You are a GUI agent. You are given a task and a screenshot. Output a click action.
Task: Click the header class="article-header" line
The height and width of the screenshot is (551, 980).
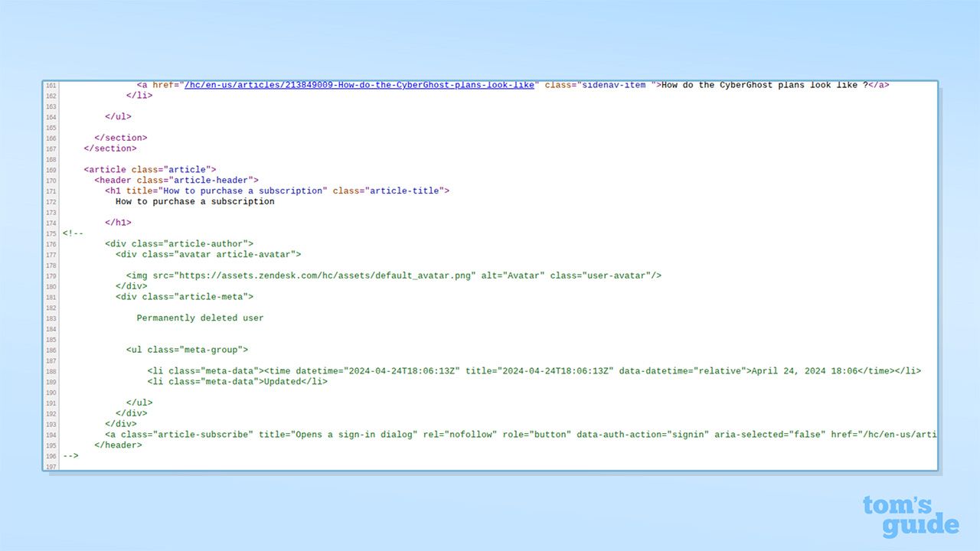click(x=177, y=181)
